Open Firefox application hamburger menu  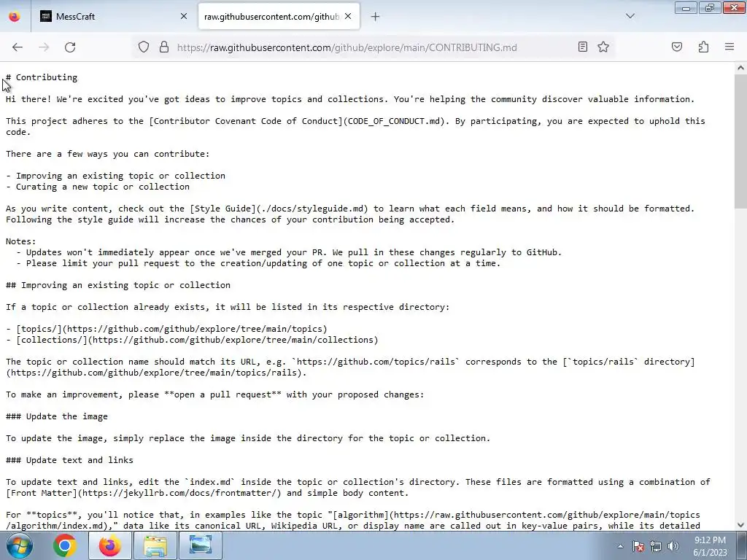(729, 47)
